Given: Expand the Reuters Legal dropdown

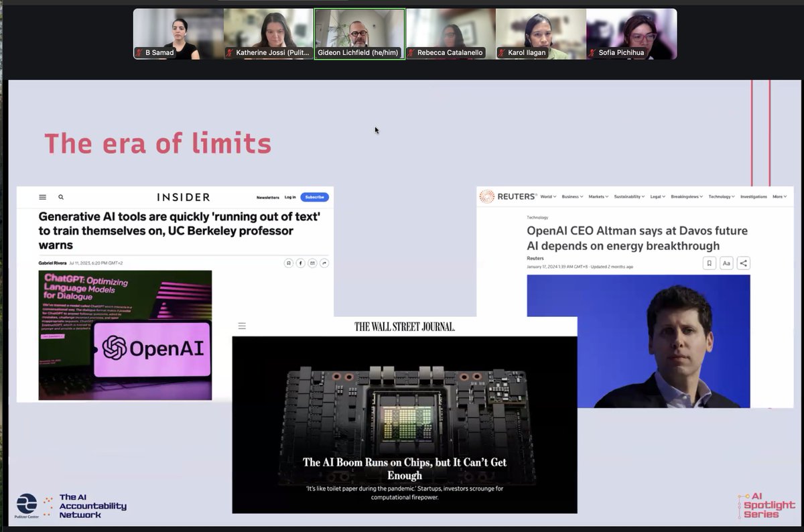Looking at the screenshot, I should 658,196.
